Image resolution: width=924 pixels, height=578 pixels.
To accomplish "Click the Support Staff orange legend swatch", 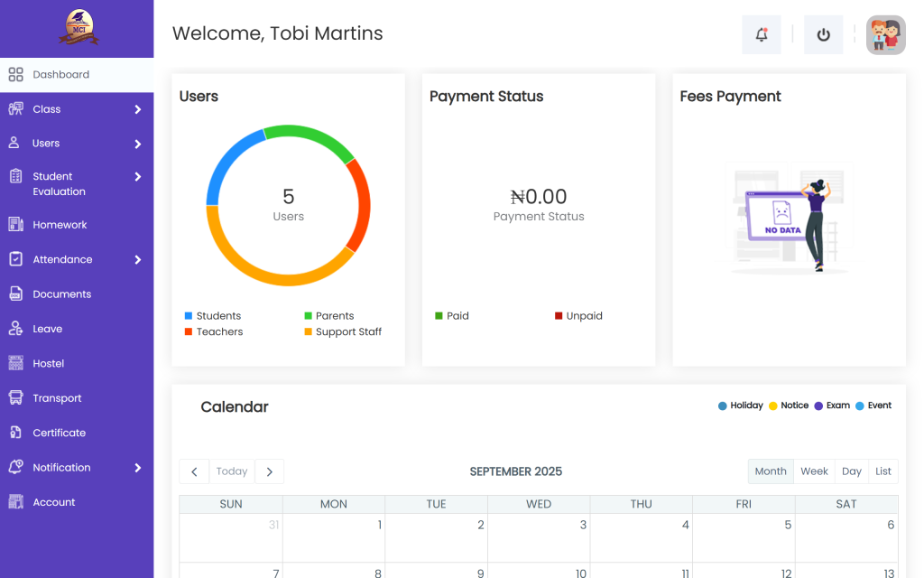I will click(x=309, y=332).
